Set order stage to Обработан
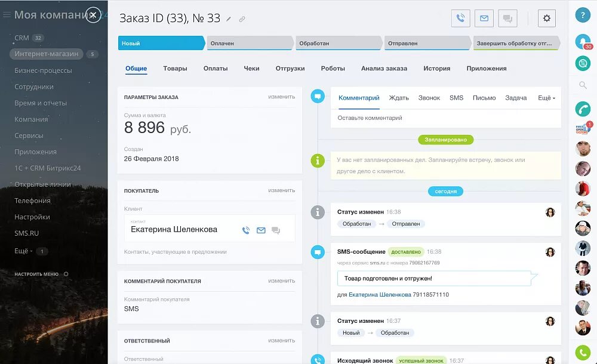597x364 pixels. pyautogui.click(x=338, y=44)
